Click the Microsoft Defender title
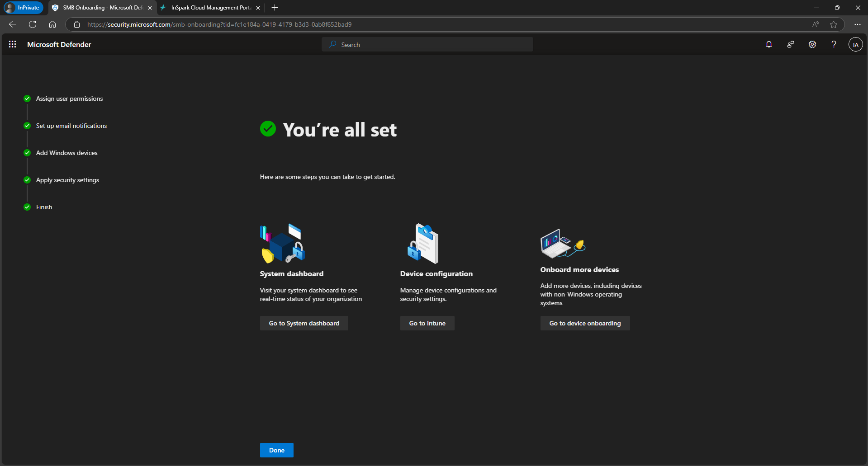Viewport: 868px width, 466px height. point(59,44)
